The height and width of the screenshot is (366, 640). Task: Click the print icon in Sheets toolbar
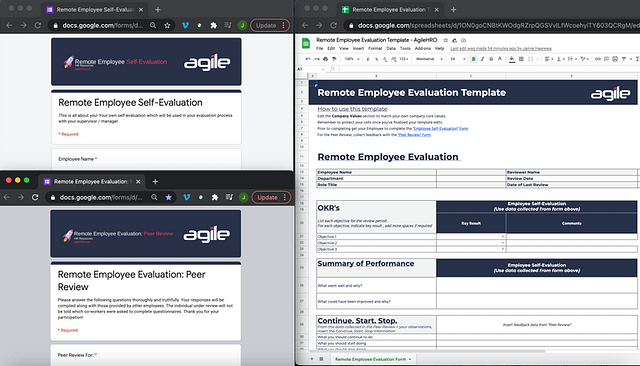(x=325, y=59)
